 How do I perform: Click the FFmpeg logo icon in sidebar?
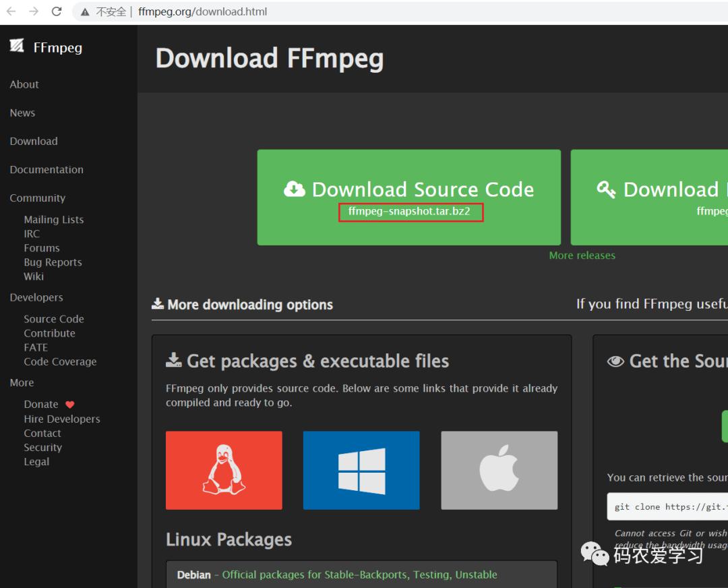pyautogui.click(x=17, y=46)
